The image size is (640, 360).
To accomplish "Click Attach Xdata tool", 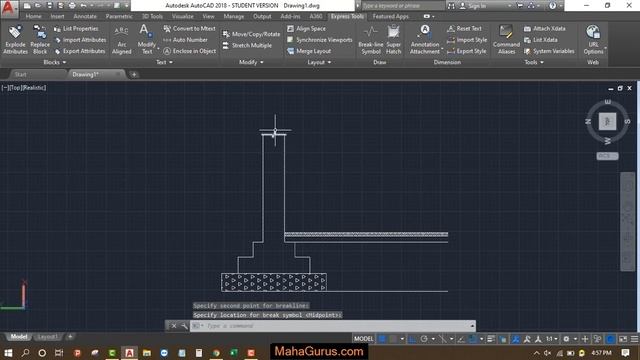I will pyautogui.click(x=544, y=29).
